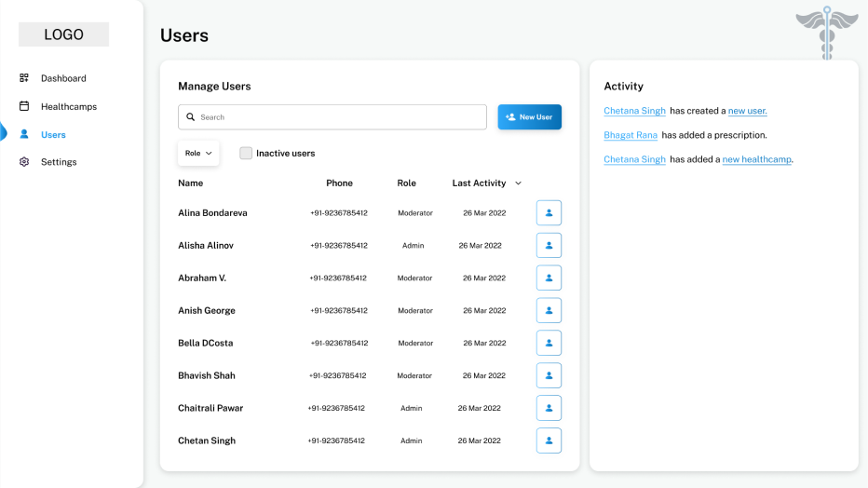Follow the Bhagat Rana activity link
This screenshot has width=868, height=488.
[631, 135]
